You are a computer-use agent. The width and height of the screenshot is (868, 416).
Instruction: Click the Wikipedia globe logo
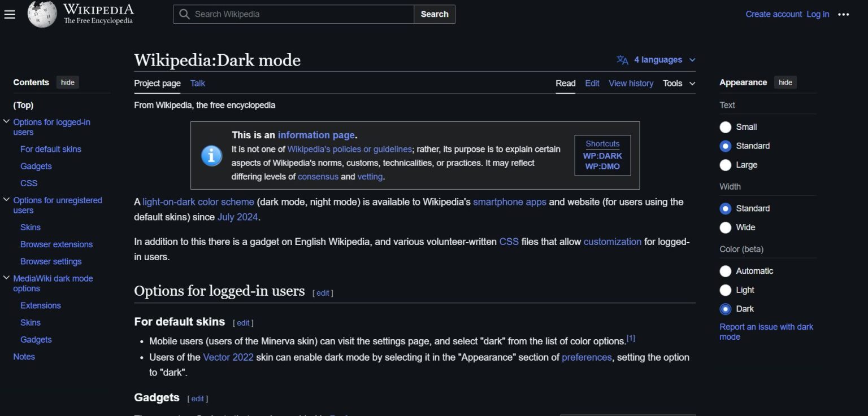pos(42,14)
